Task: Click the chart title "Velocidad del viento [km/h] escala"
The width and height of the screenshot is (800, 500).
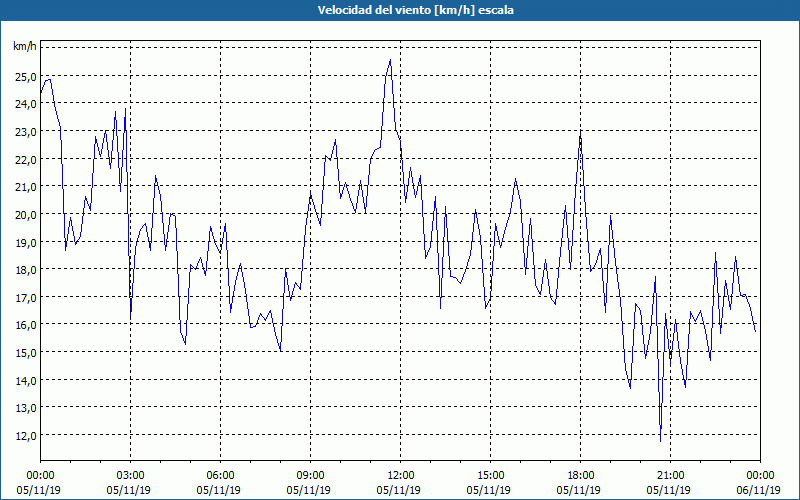Action: 416,10
